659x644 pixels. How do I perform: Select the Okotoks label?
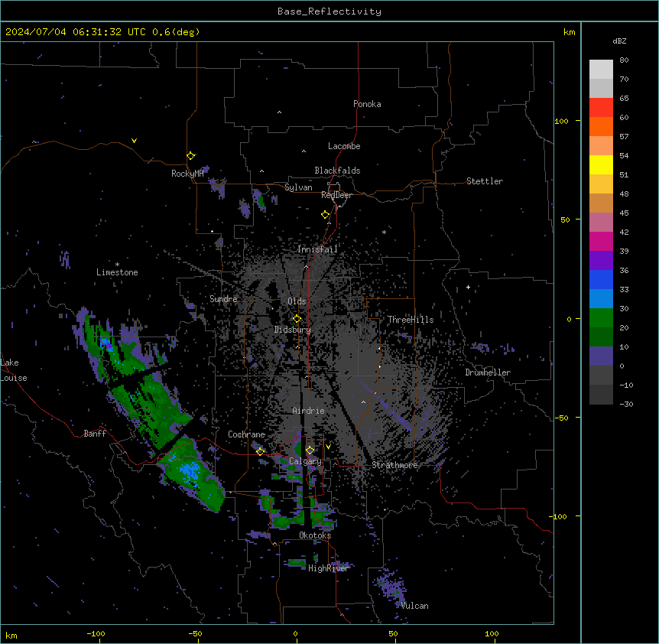pos(315,535)
